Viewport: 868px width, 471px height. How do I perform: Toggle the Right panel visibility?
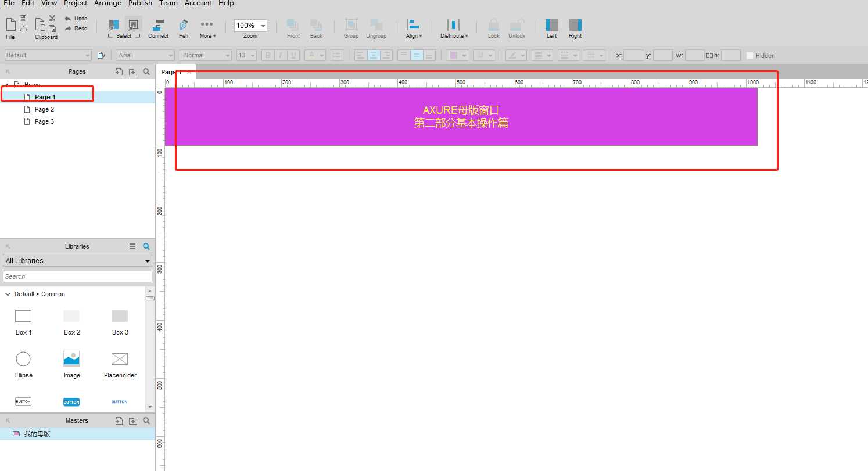pos(575,25)
